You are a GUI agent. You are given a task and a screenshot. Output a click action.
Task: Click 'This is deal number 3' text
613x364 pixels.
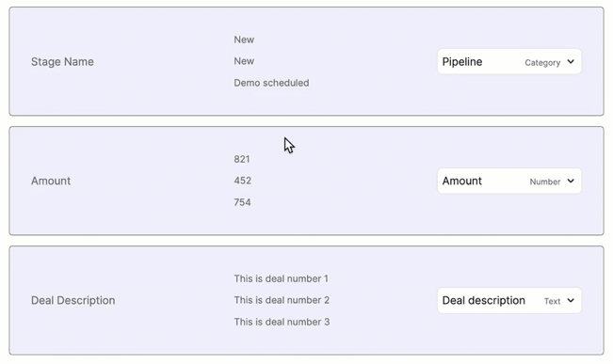point(282,322)
